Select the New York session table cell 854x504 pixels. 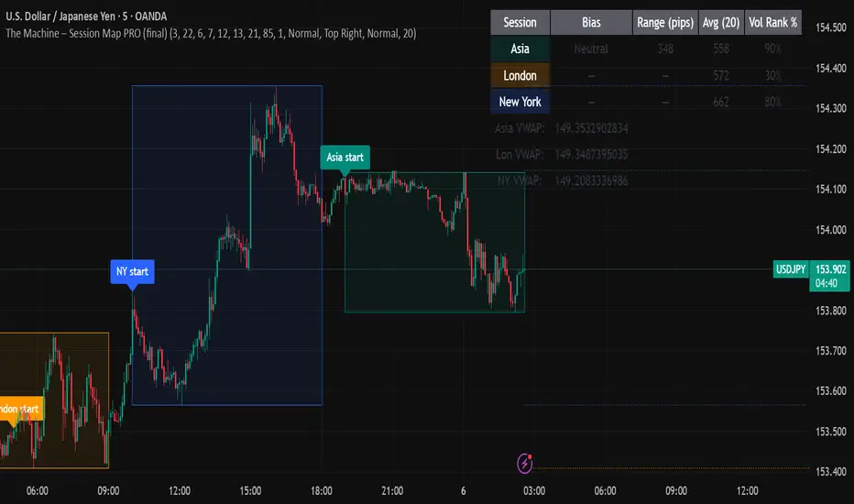pos(520,102)
